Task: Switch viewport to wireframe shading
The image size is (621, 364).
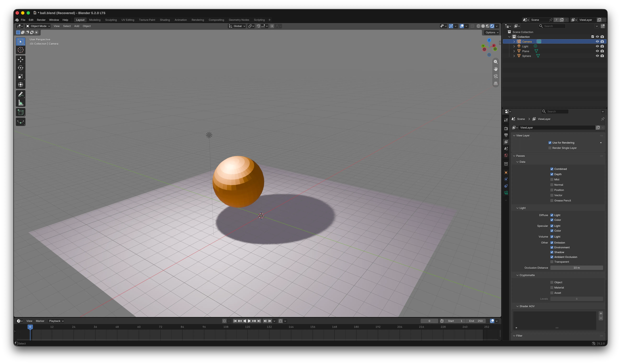Action: coord(478,26)
